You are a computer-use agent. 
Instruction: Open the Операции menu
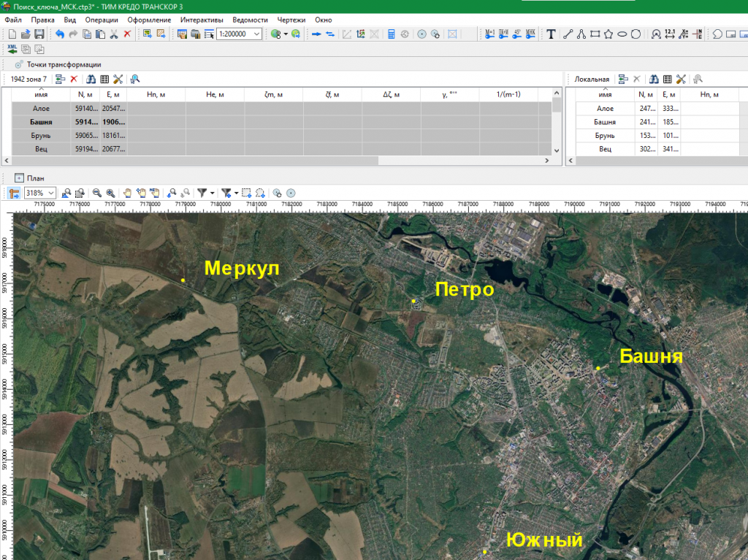[x=101, y=20]
